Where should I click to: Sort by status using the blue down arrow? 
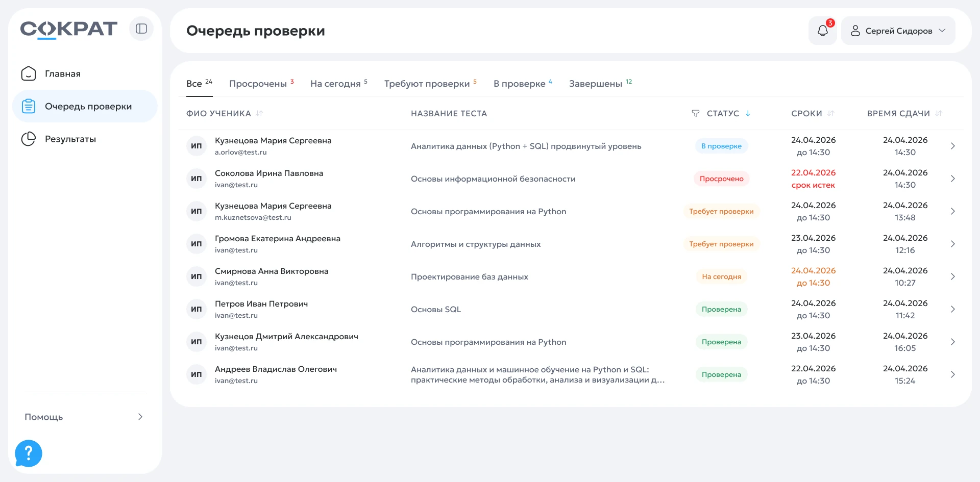coord(748,113)
